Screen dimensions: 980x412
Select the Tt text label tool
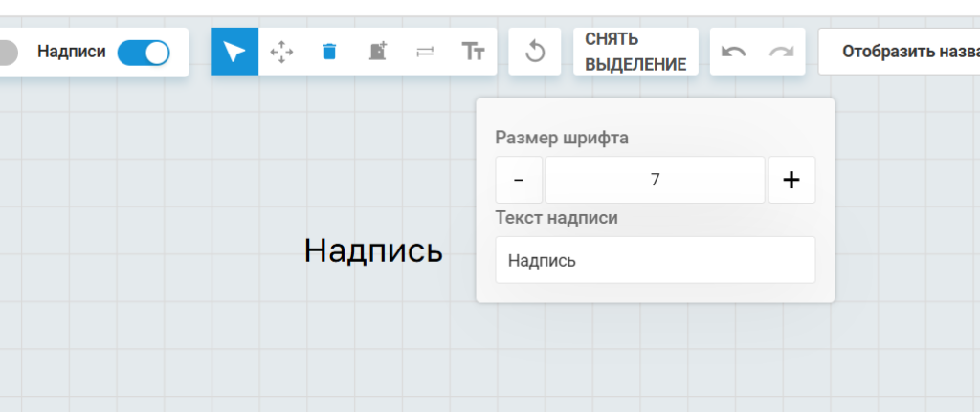(473, 52)
